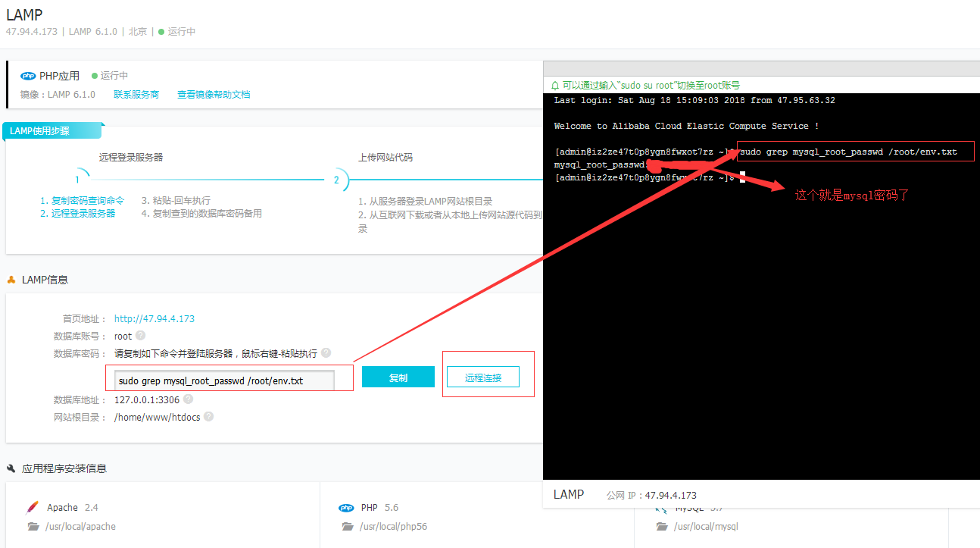This screenshot has height=548, width=980.
Task: Click the PHP 5.6 label
Action: [x=380, y=508]
